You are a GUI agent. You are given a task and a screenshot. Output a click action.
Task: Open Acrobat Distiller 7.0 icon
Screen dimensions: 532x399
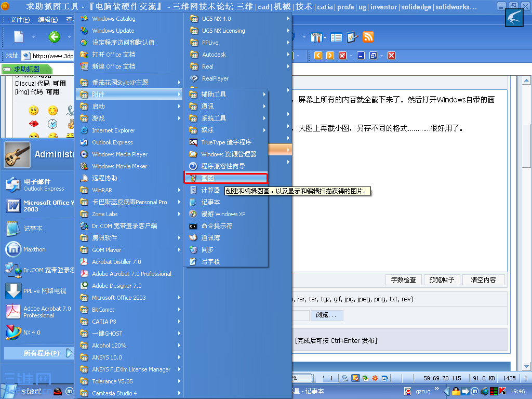[x=84, y=262]
